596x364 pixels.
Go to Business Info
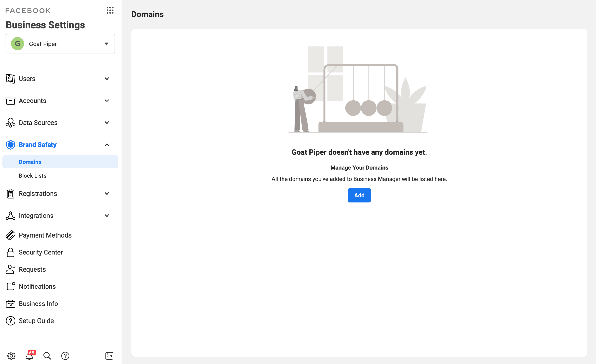pyautogui.click(x=38, y=303)
